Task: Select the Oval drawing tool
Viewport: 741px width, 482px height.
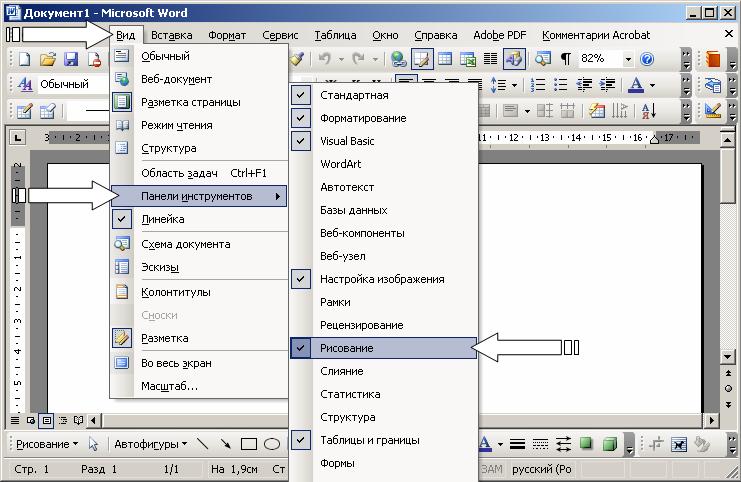Action: (272, 444)
